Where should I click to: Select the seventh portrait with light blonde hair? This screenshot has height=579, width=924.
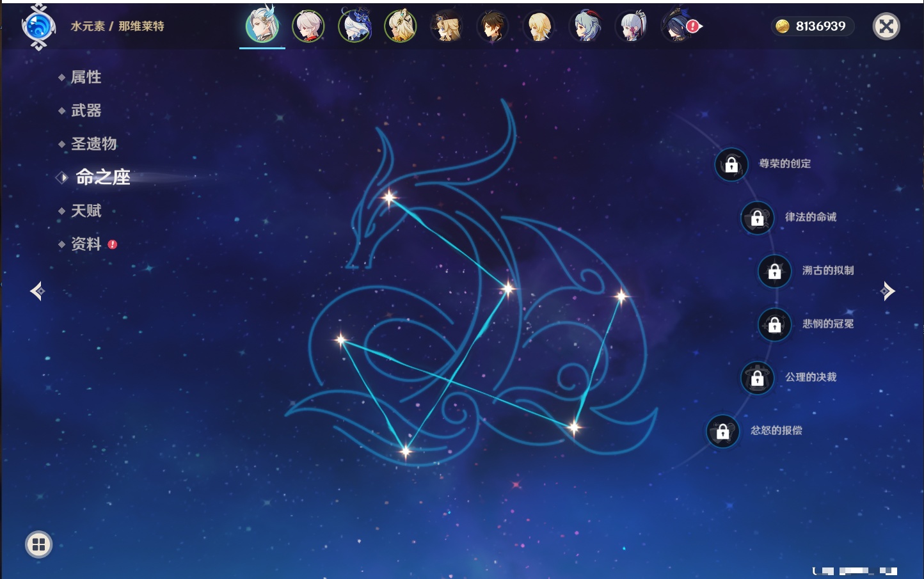(539, 26)
